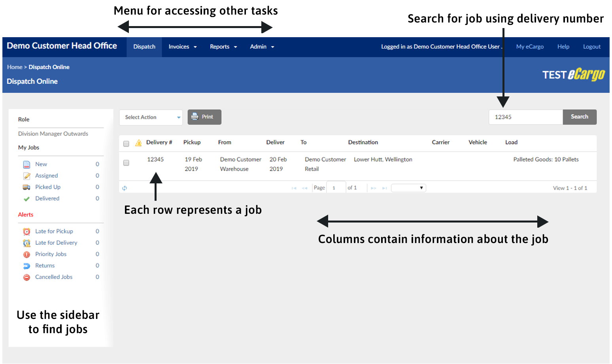Click the Search button
Image resolution: width=612 pixels, height=364 pixels.
click(580, 117)
